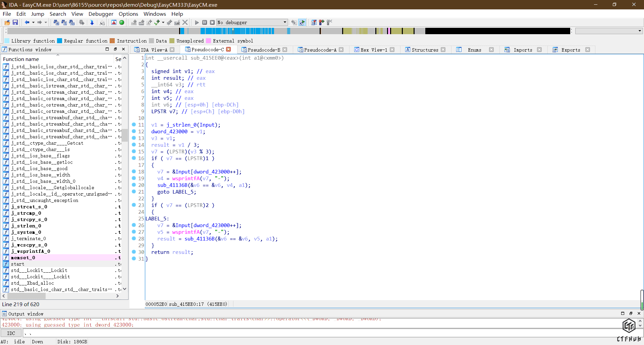Toggle breakpoint dot at line 20
The width and height of the screenshot is (644, 345).
[x=134, y=185]
